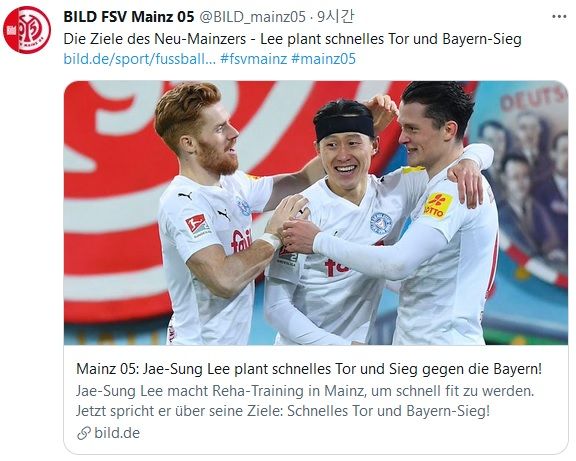Click the 9시간 tweet timestamp
Screen dimensions: 576x461
tap(336, 17)
